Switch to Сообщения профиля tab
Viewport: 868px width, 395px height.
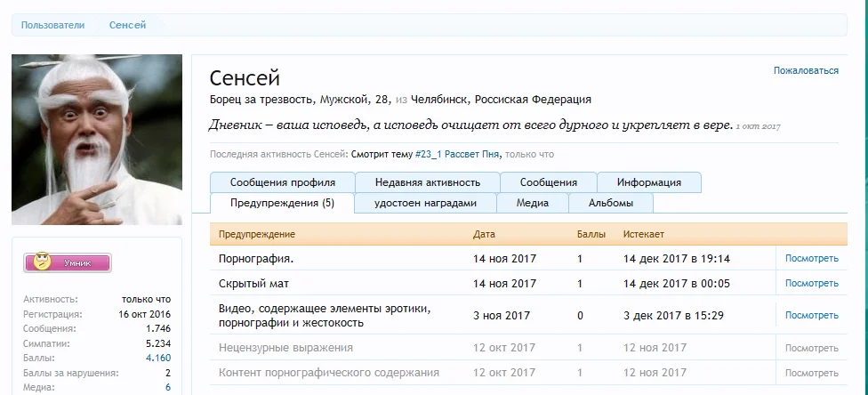(282, 182)
